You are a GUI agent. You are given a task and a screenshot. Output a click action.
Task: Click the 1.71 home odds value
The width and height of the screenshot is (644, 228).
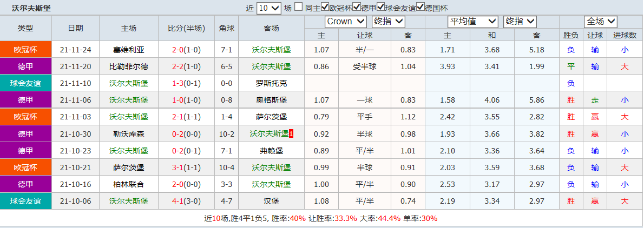coord(447,50)
